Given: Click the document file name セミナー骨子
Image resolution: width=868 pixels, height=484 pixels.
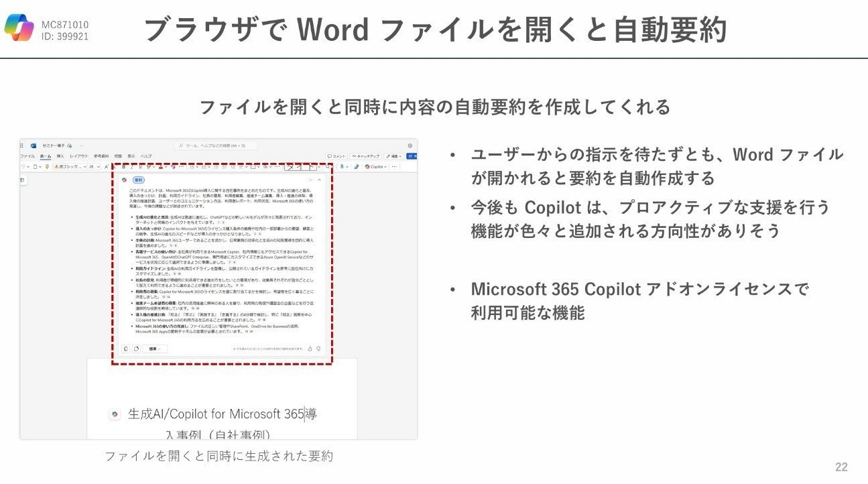Looking at the screenshot, I should tap(52, 145).
